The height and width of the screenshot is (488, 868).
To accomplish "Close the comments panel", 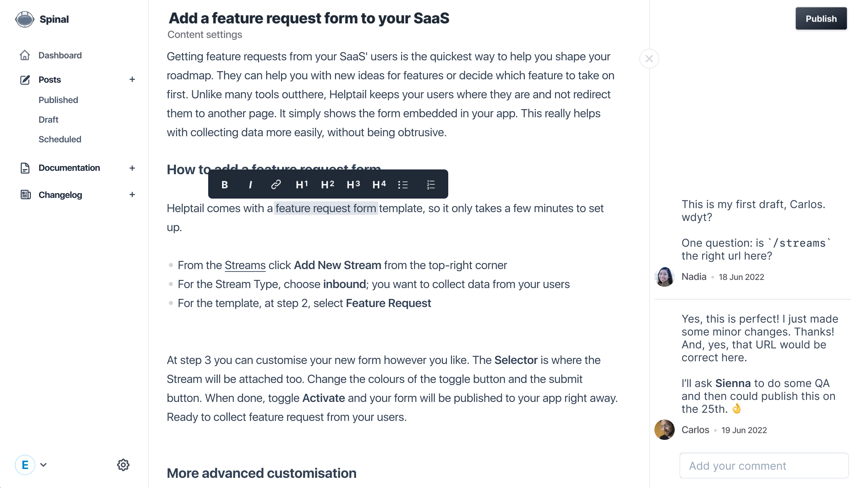I will [x=649, y=59].
